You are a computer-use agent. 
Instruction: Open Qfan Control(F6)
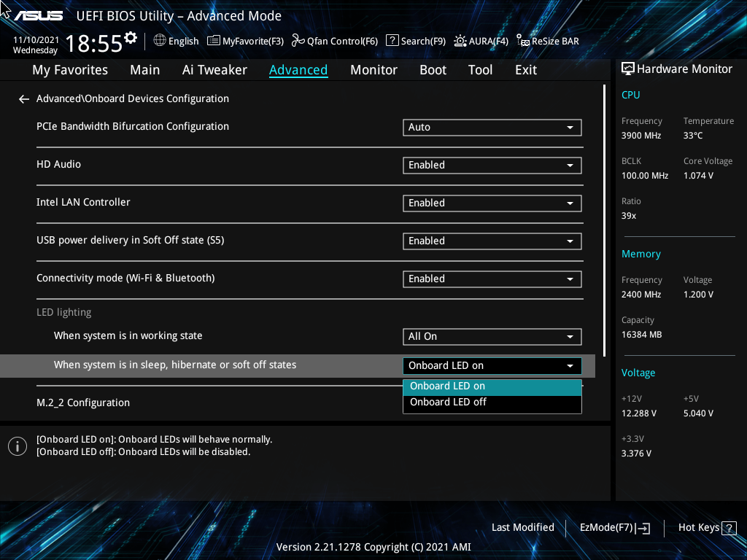click(x=334, y=41)
